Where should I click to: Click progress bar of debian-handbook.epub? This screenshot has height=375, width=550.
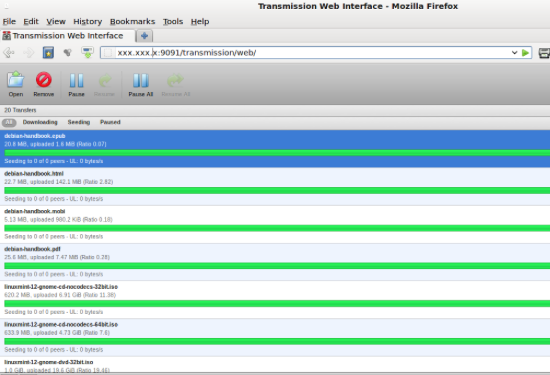(x=277, y=153)
